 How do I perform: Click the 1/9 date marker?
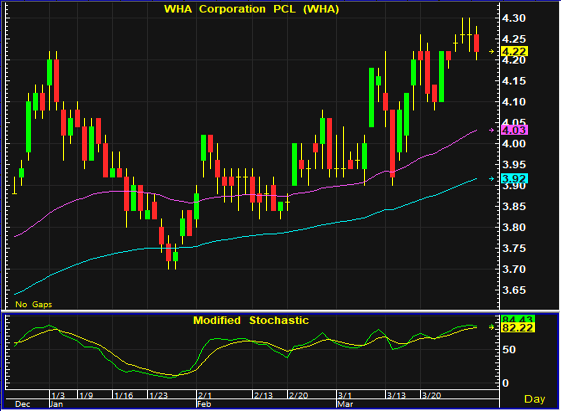[86, 395]
